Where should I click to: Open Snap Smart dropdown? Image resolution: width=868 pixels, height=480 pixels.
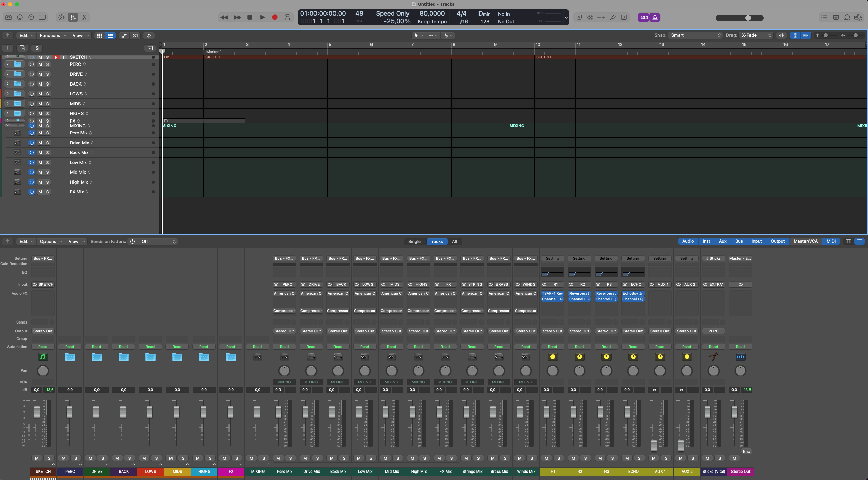point(695,35)
